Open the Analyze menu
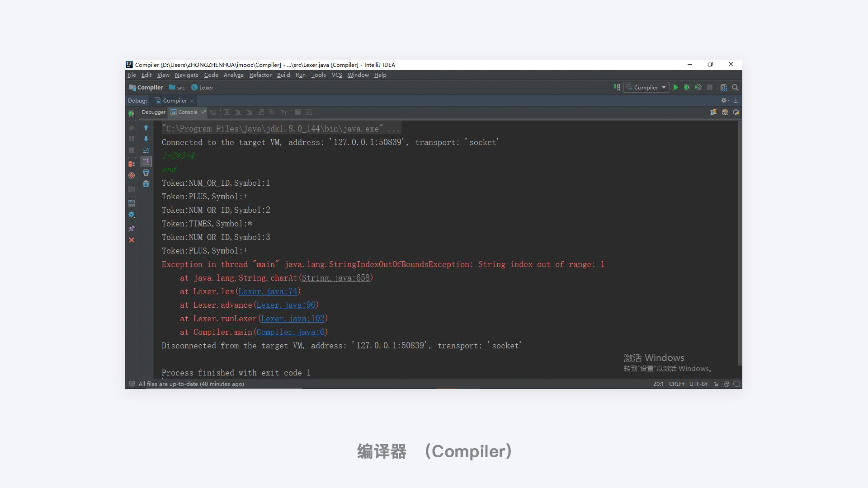Viewport: 868px width, 488px height. [234, 75]
